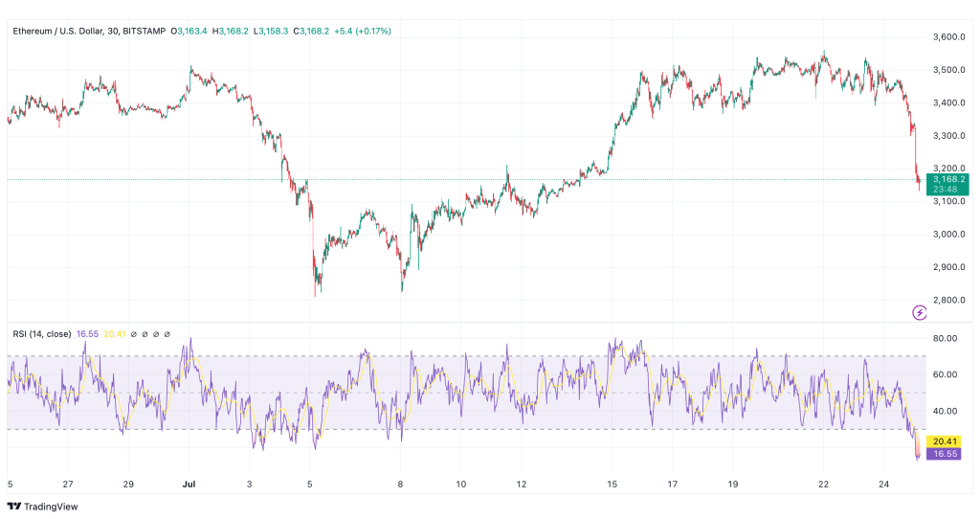The image size is (980, 519).
Task: Click the 27 date label on time axis
Action: pyautogui.click(x=68, y=484)
